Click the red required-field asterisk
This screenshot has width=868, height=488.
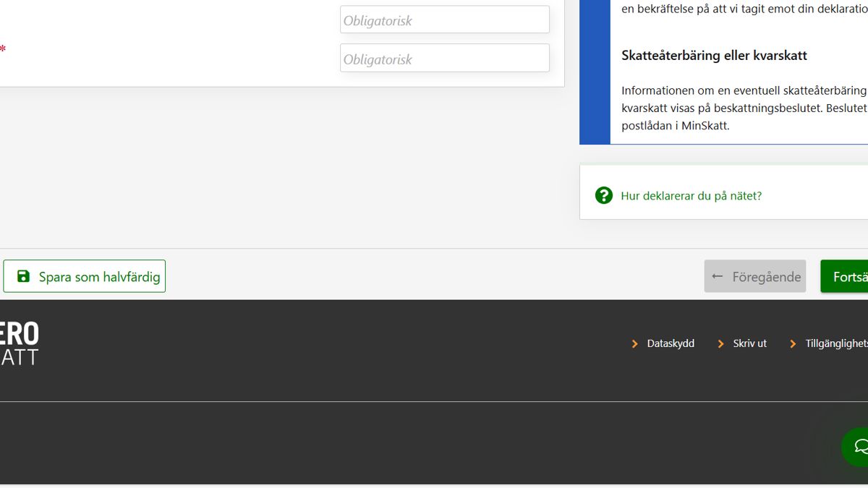pos(3,50)
